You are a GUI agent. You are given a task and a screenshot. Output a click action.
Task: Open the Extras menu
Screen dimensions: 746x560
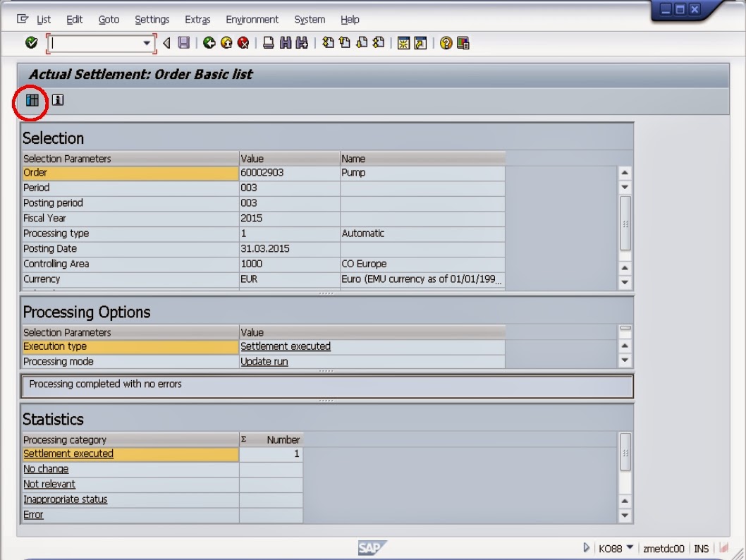click(197, 20)
